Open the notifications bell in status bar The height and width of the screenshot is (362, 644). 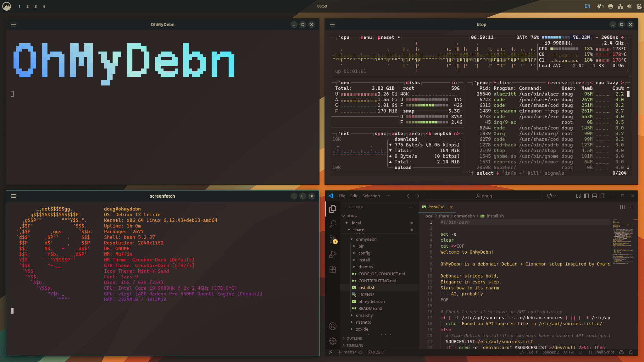[x=631, y=352]
